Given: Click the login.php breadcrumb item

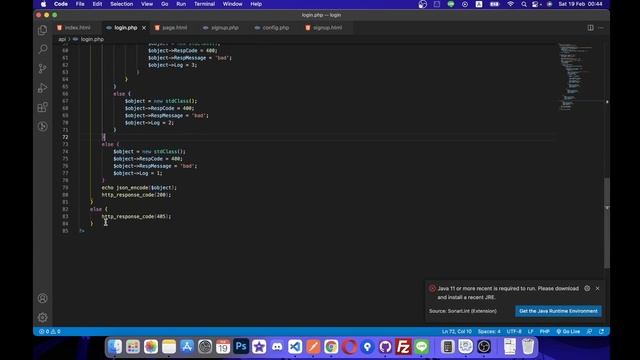Looking at the screenshot, I should [x=92, y=39].
